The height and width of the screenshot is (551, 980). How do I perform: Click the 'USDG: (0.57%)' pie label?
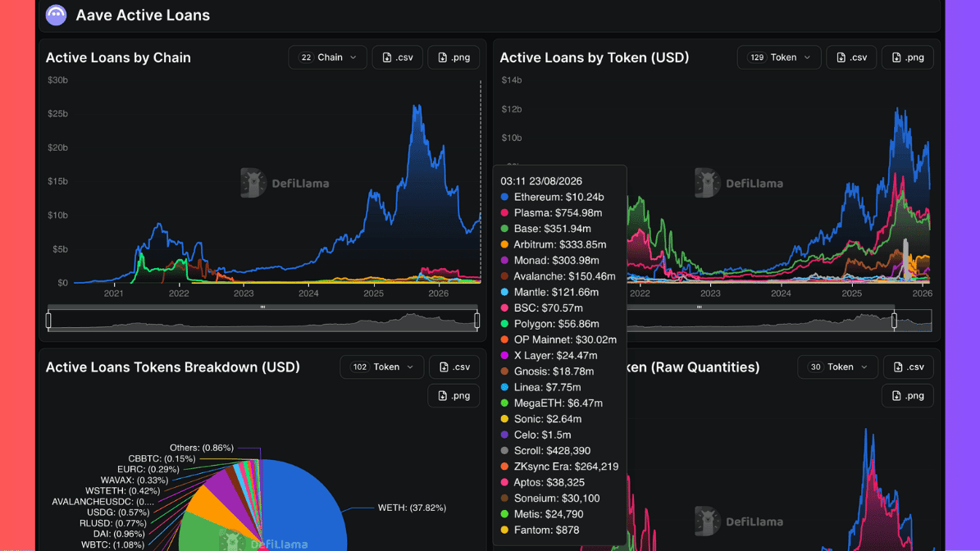118,512
